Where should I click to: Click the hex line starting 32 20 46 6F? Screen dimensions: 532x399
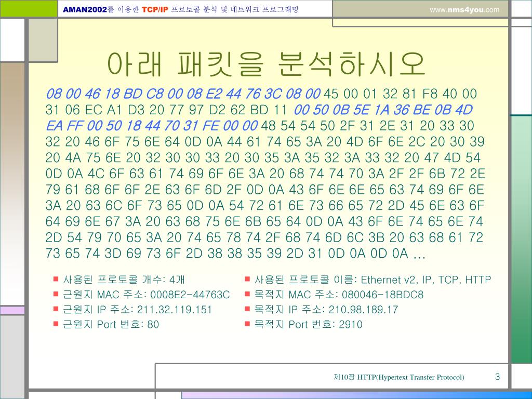tap(265, 142)
